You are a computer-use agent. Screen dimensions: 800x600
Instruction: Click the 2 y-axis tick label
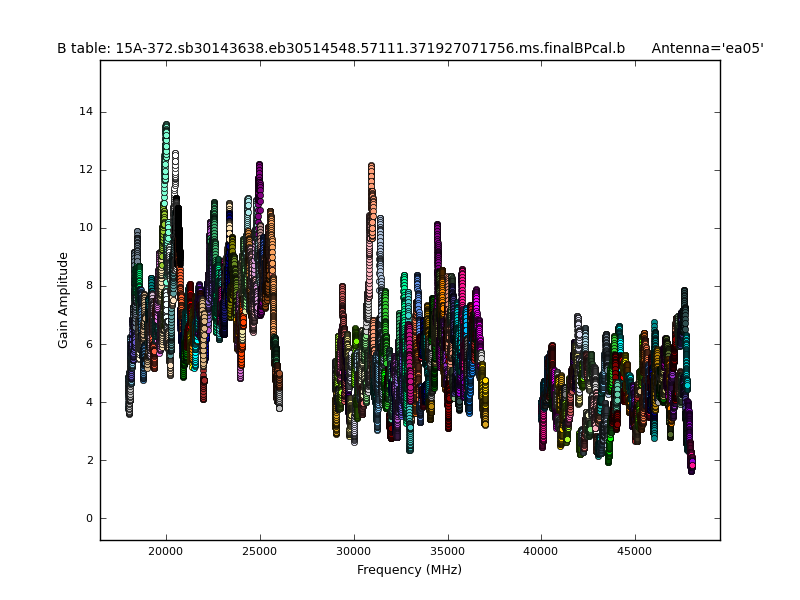pyautogui.click(x=90, y=460)
